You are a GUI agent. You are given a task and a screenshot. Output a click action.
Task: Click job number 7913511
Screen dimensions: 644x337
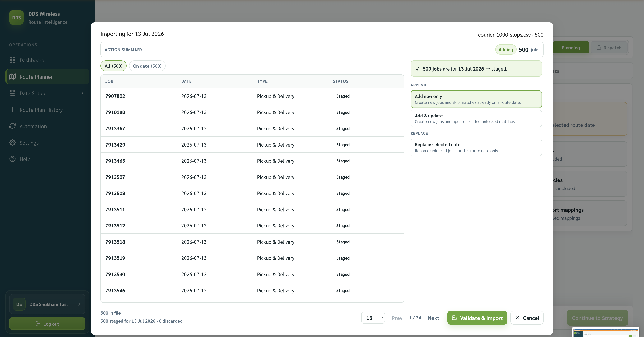[115, 209]
